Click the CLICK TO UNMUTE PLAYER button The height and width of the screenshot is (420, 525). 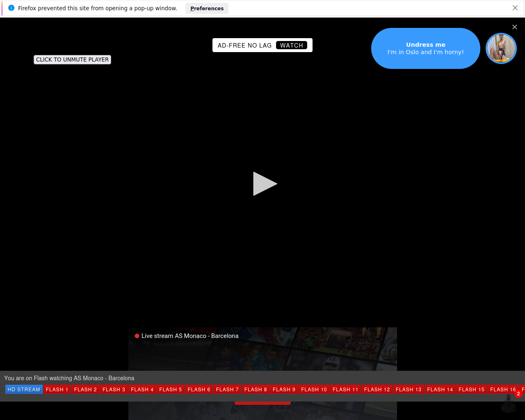pos(72,59)
